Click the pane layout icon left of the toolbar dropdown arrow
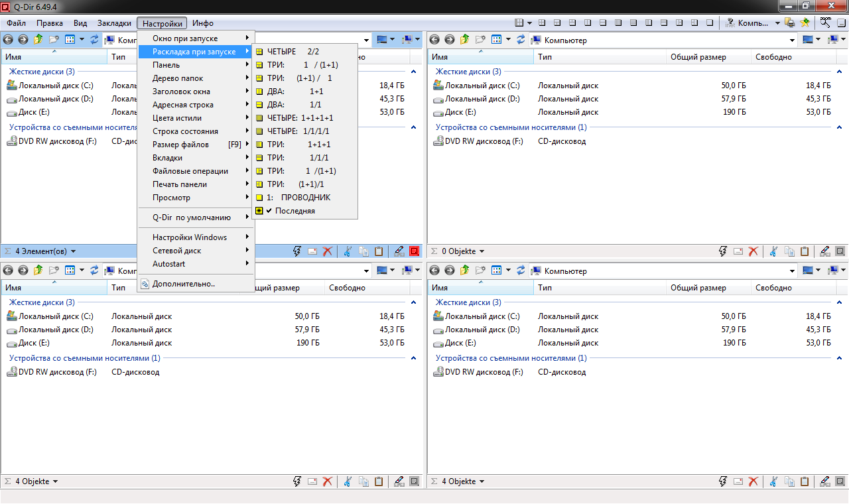 [x=520, y=23]
